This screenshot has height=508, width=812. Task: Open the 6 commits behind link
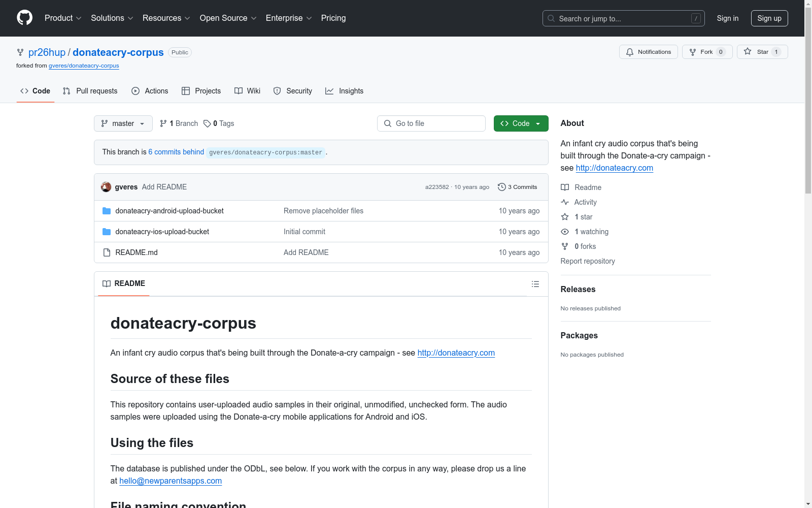(x=176, y=152)
